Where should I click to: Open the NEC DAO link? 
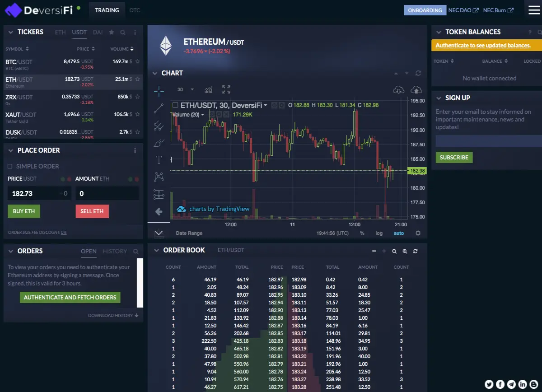click(463, 10)
